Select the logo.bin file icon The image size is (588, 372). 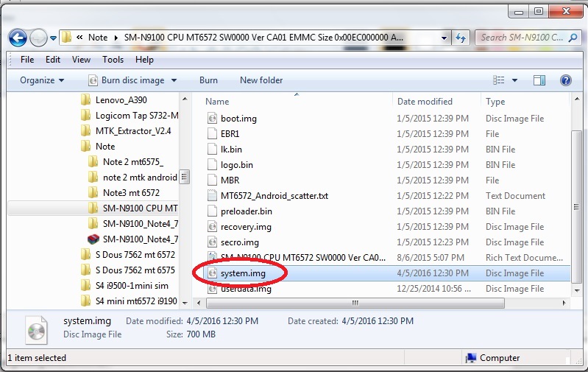(x=212, y=165)
